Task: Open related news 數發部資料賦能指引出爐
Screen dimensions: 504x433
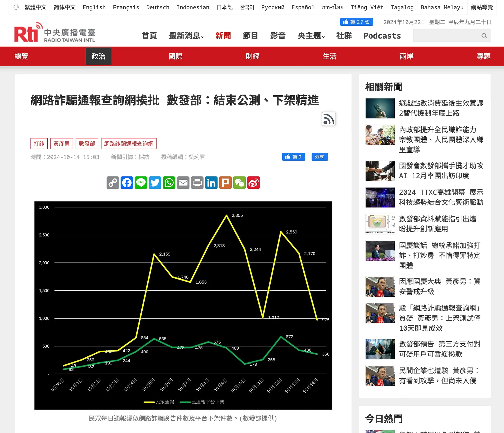Action: [x=438, y=224]
